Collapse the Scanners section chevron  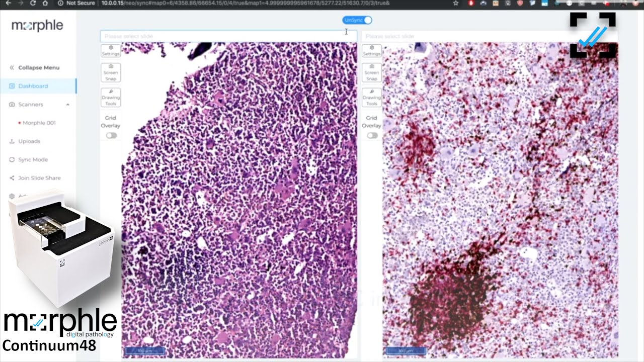pyautogui.click(x=67, y=105)
